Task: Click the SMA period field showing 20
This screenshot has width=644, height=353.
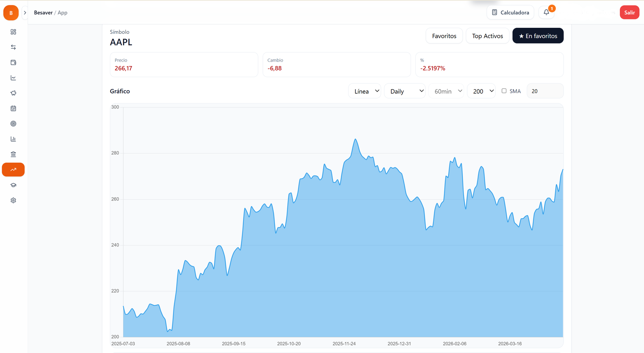Action: (545, 91)
